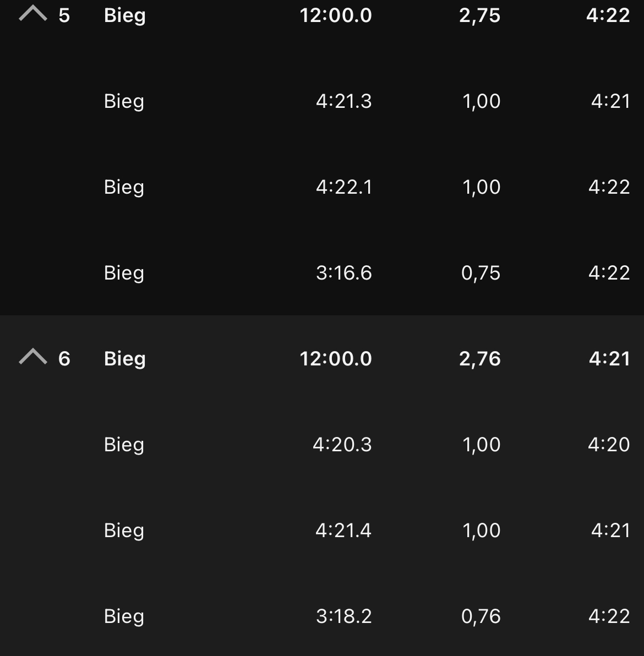Click the Bieg label beside 4:22.1
Screen dimensions: 644x656
pos(124,187)
